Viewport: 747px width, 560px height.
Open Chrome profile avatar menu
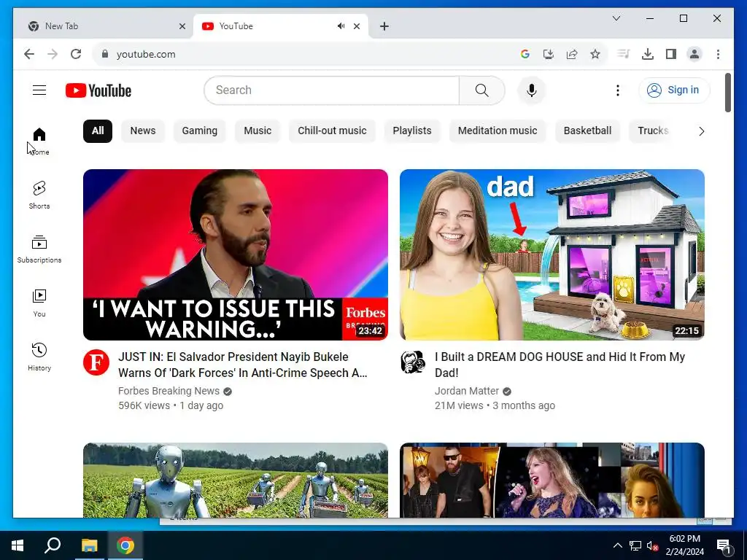click(694, 54)
